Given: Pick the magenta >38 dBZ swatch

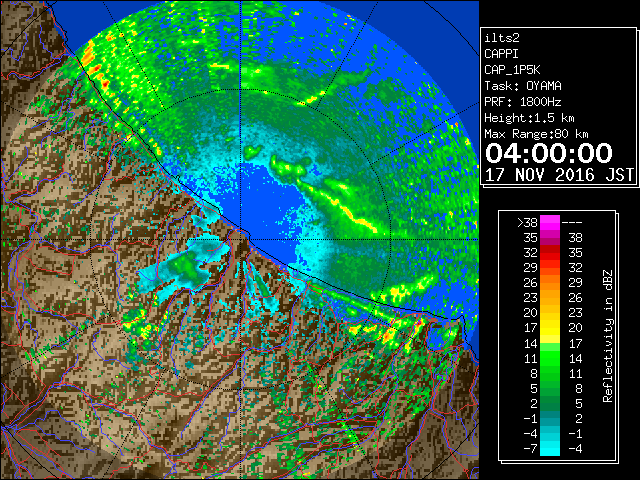Looking at the screenshot, I should (x=550, y=223).
